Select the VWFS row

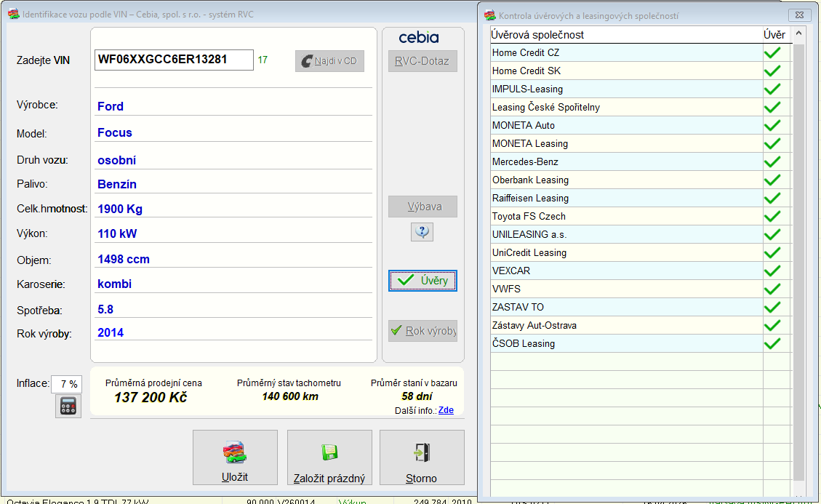[x=641, y=289]
